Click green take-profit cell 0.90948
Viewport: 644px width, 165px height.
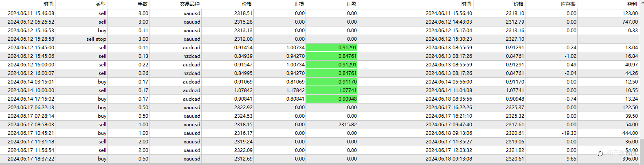(332, 99)
